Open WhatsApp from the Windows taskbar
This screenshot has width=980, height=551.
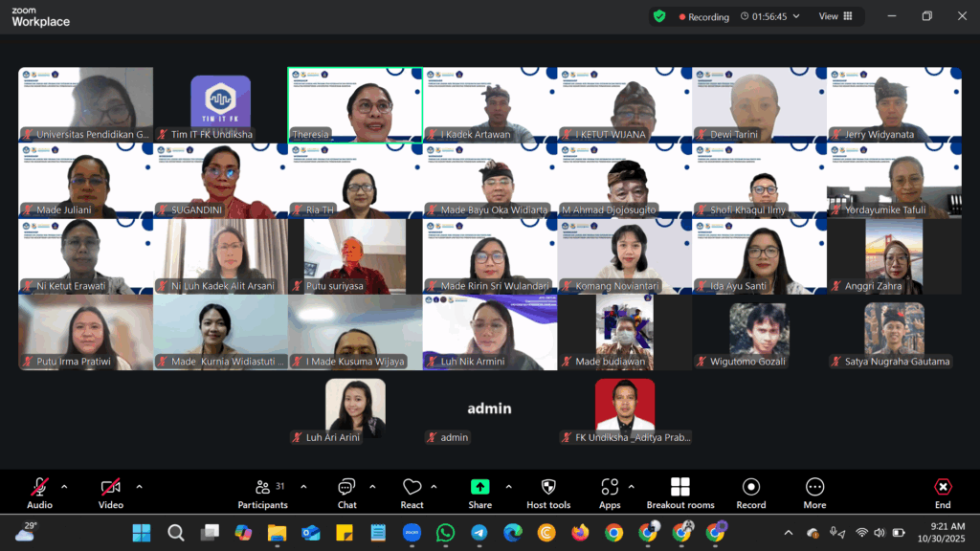(x=445, y=533)
